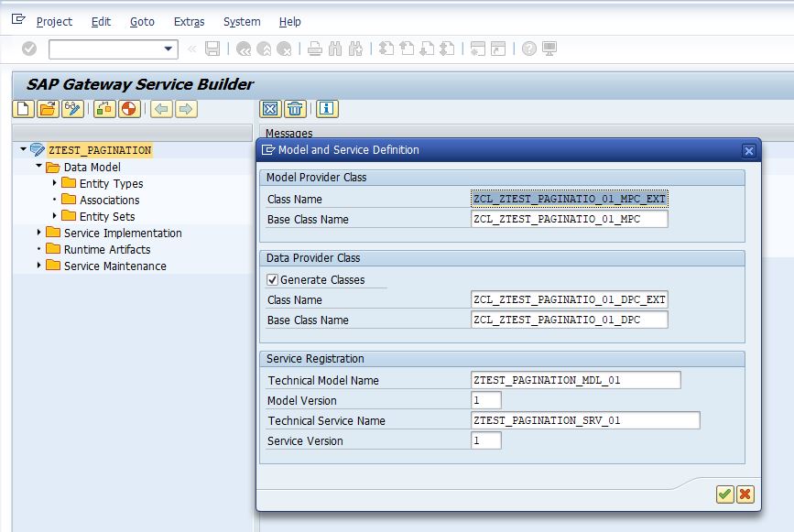Cancel dialog with red X button
Image resolution: width=794 pixels, height=532 pixels.
745,494
